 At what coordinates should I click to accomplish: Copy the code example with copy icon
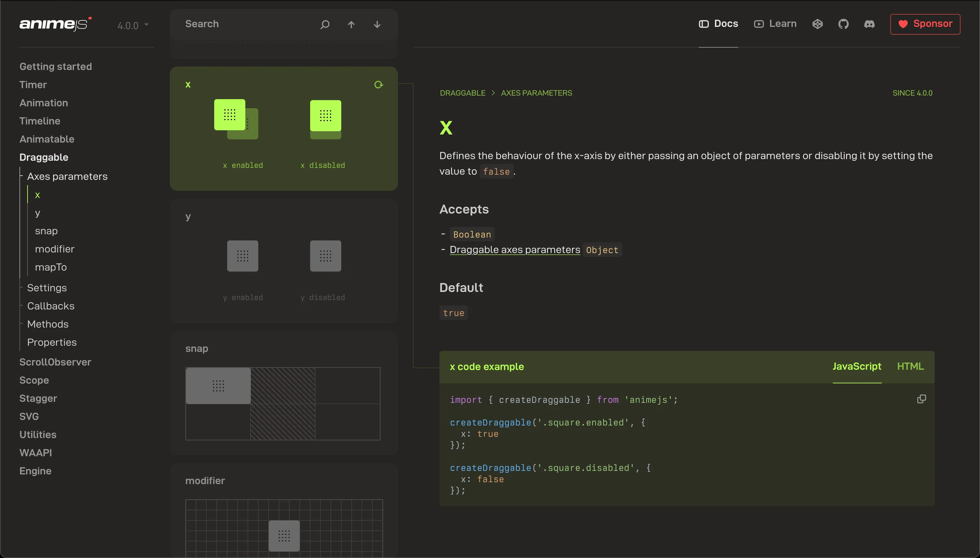pos(921,399)
